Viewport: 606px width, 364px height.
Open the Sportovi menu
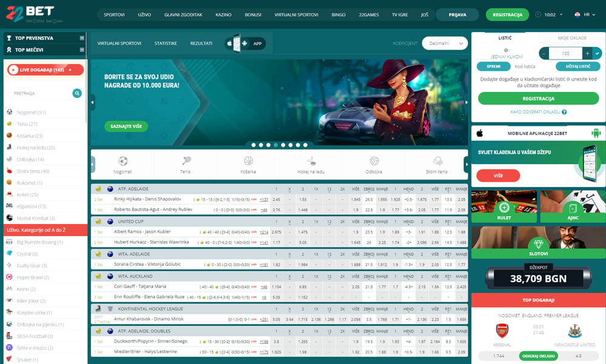[x=114, y=15]
